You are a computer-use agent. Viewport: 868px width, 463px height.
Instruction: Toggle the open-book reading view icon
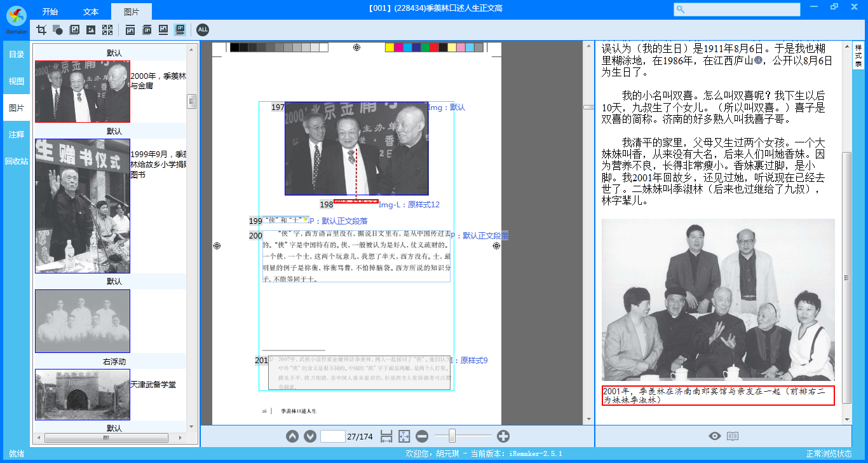pyautogui.click(x=733, y=436)
